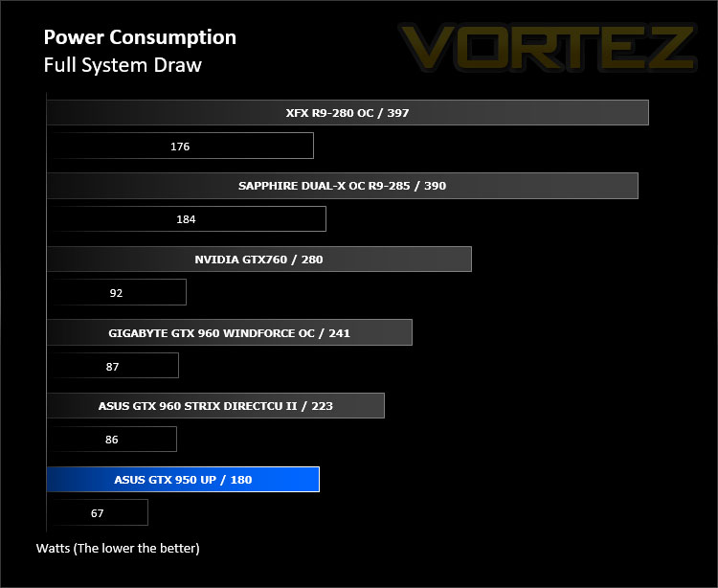Viewport: 718px width, 588px height.
Task: Select the SAPPHIRE DUAL-X OC R9-285 / 390 bar
Action: (x=343, y=186)
